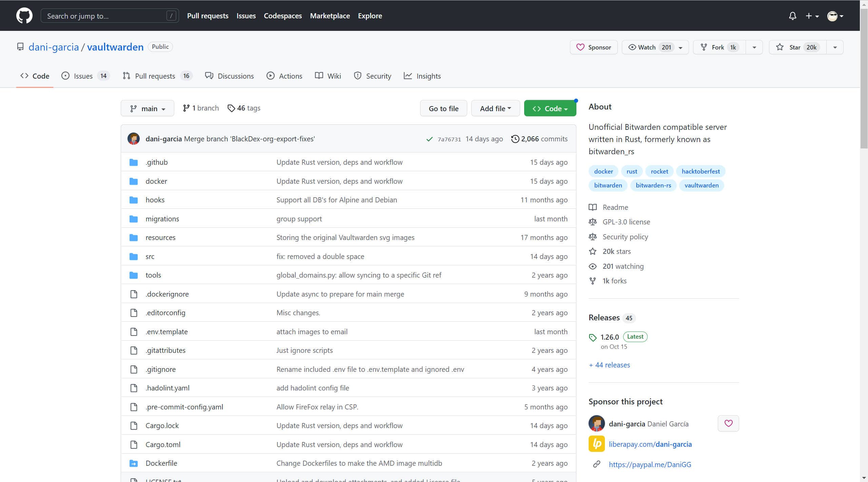Open the main branch selector
Image resolution: width=868 pixels, height=482 pixels.
(x=147, y=108)
